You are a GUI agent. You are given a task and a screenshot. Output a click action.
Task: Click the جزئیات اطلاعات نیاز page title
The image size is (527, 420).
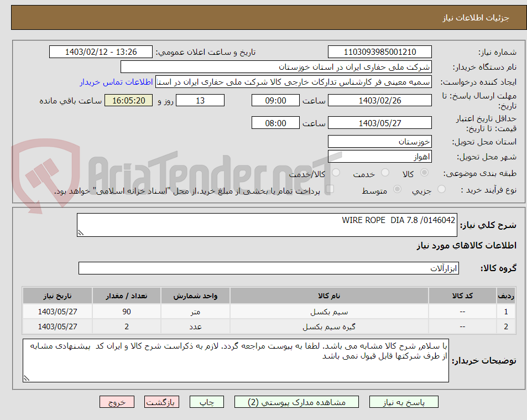476,18
